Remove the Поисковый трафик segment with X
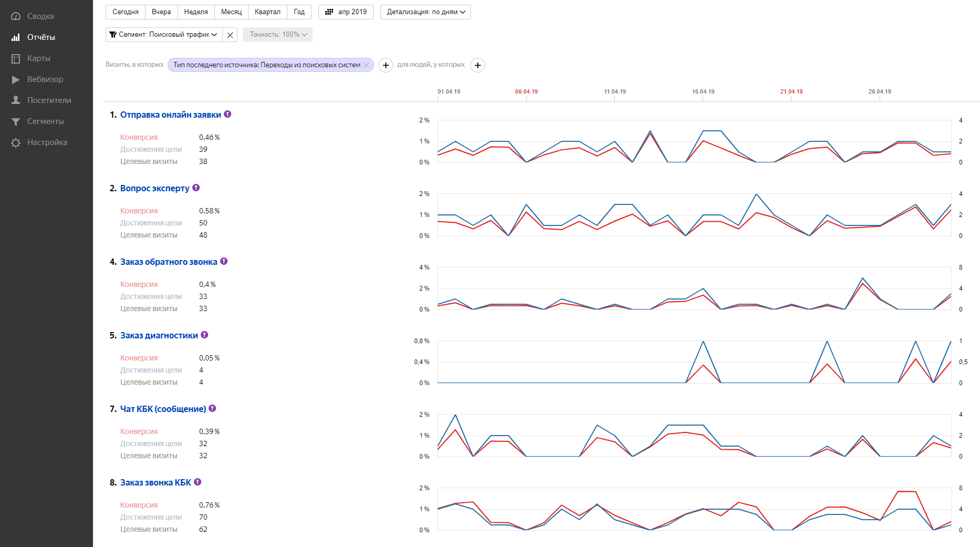Screen dimensions: 980x547 click(x=230, y=35)
